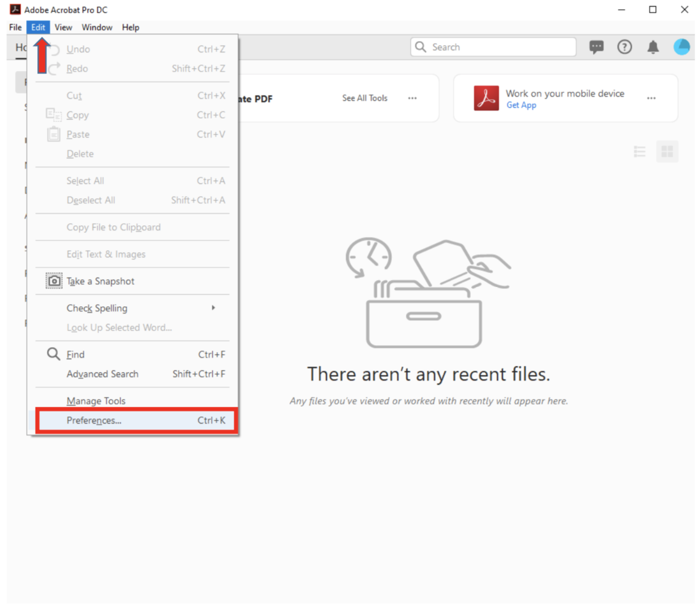Click the Help question mark icon
This screenshot has width=700, height=606.
624,47
